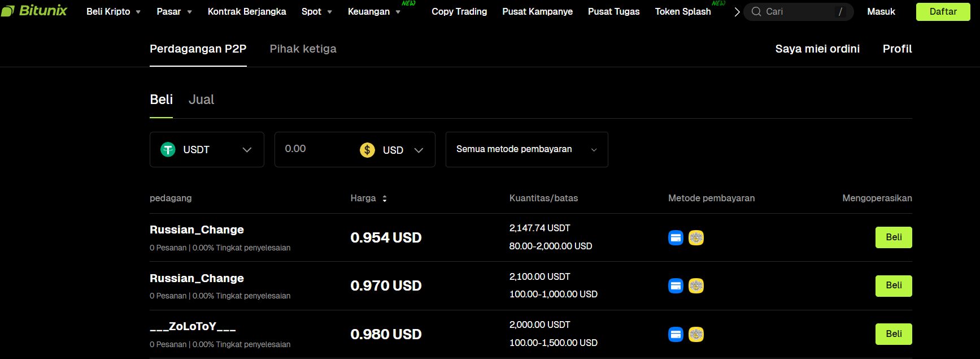Click yellow payment icon in ZoLoToY row
This screenshot has height=359, width=980.
click(x=696, y=335)
